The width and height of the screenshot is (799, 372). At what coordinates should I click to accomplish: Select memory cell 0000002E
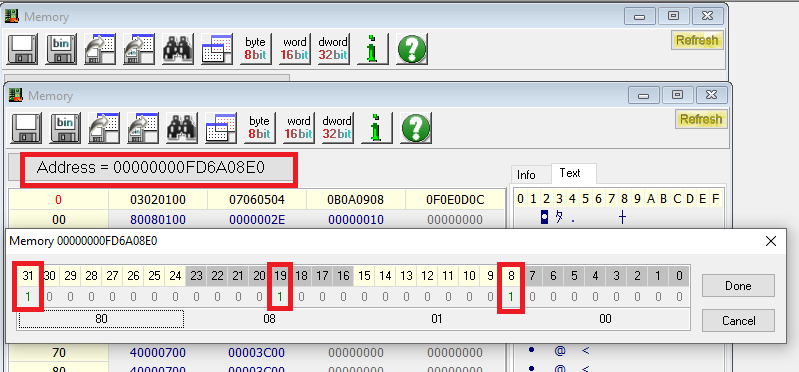[256, 220]
